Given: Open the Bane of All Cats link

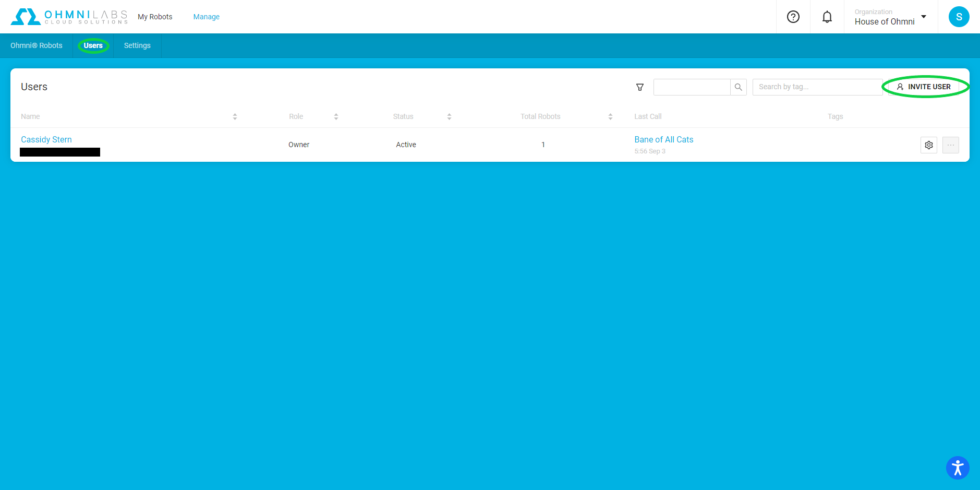Looking at the screenshot, I should tap(663, 140).
